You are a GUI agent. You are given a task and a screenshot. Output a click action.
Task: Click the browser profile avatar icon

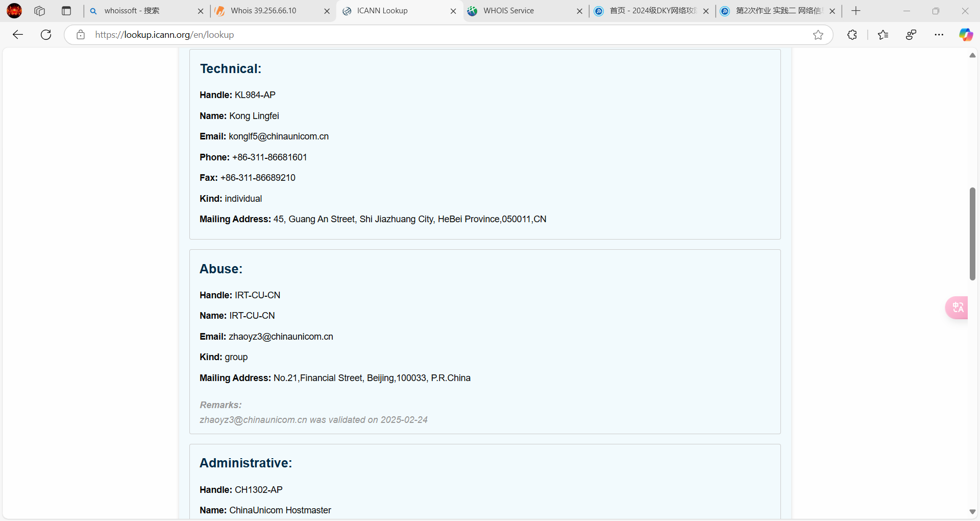[x=14, y=11]
